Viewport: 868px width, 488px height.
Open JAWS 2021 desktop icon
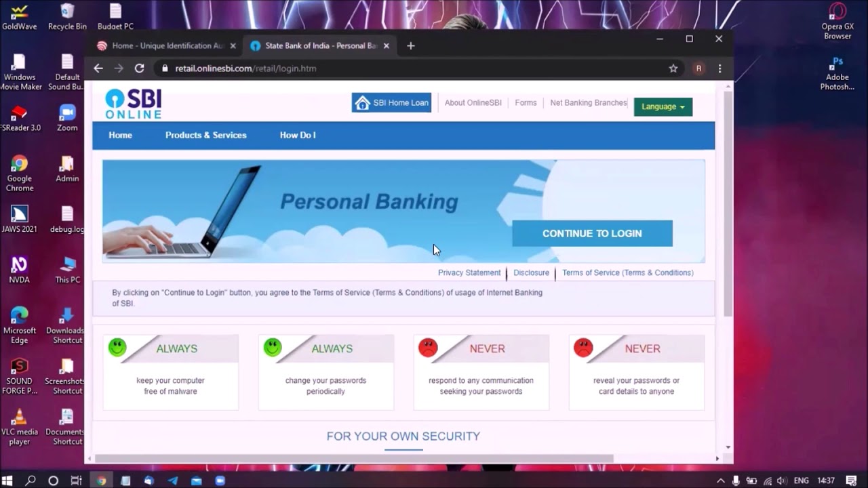click(20, 219)
